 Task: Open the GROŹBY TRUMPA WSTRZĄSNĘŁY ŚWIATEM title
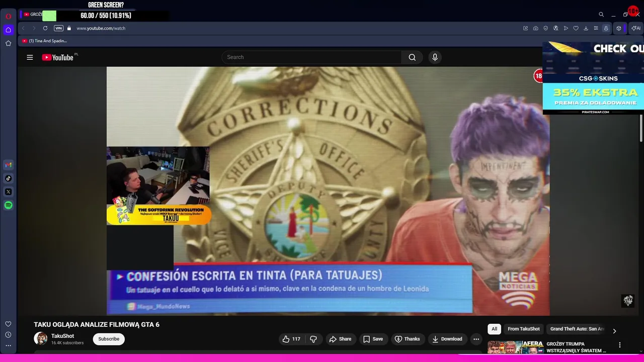pyautogui.click(x=577, y=347)
